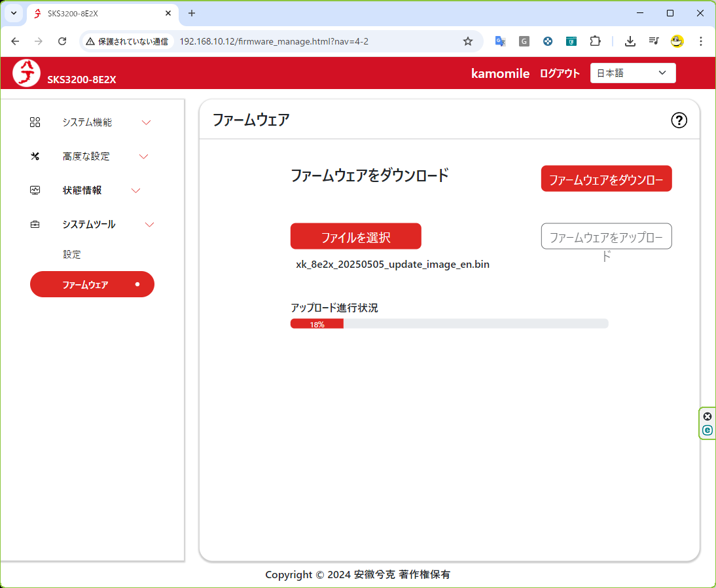Open media control music icon
Image resolution: width=716 pixels, height=588 pixels.
tap(654, 41)
